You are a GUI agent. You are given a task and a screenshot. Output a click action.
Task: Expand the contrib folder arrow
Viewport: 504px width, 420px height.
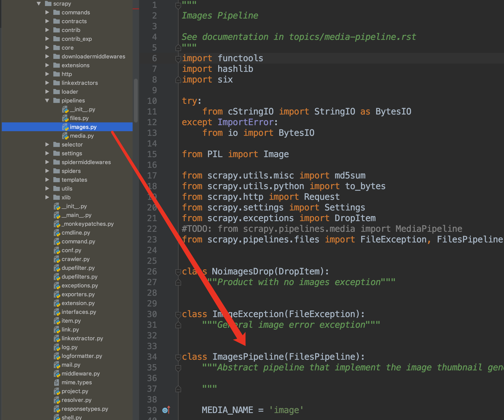(47, 30)
